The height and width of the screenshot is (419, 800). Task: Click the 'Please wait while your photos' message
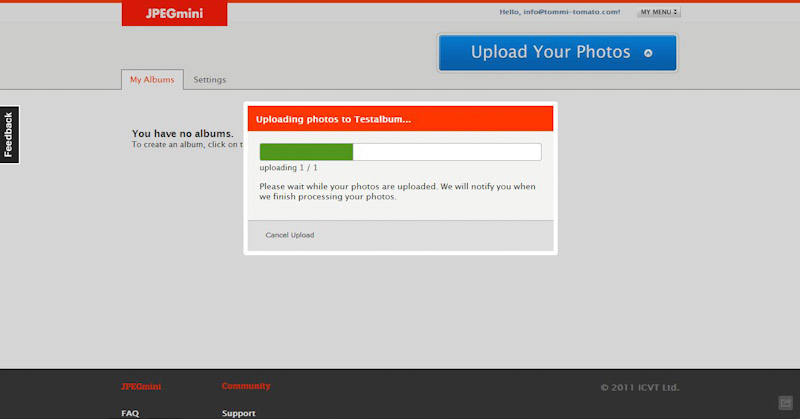tap(397, 191)
